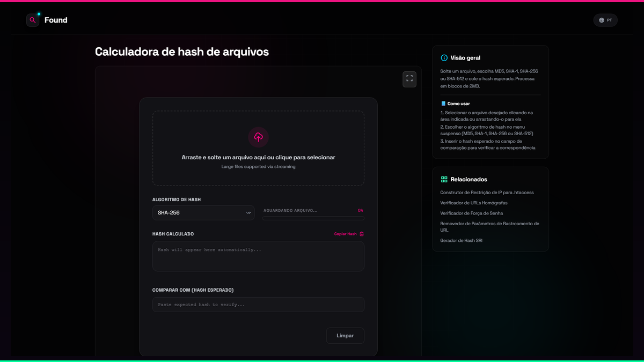Click the Como usar book icon
644x362 pixels.
(443, 104)
